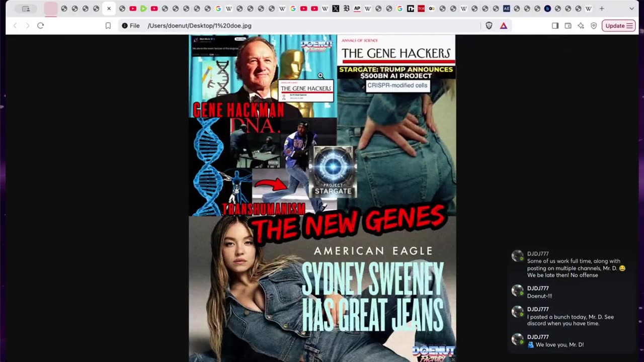This screenshot has height=362, width=644.
Task: Open the Brave VPN shield icon
Action: (x=594, y=26)
